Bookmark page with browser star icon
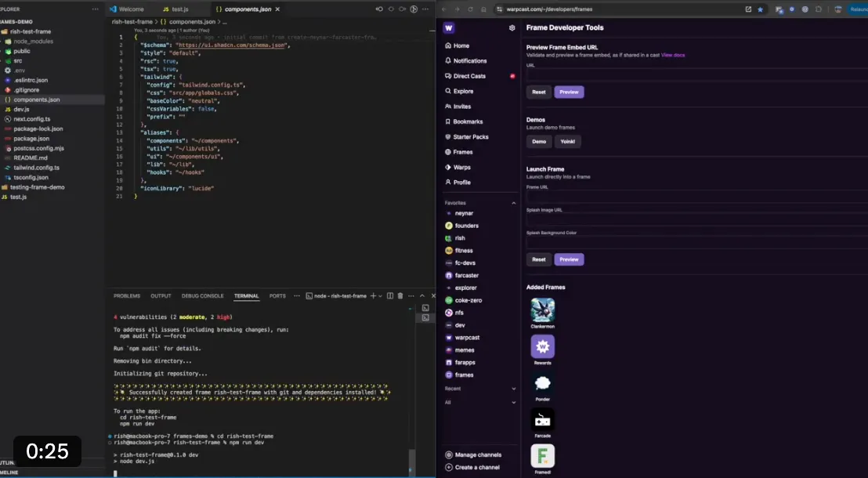Screen dimensions: 868x478 (760, 9)
